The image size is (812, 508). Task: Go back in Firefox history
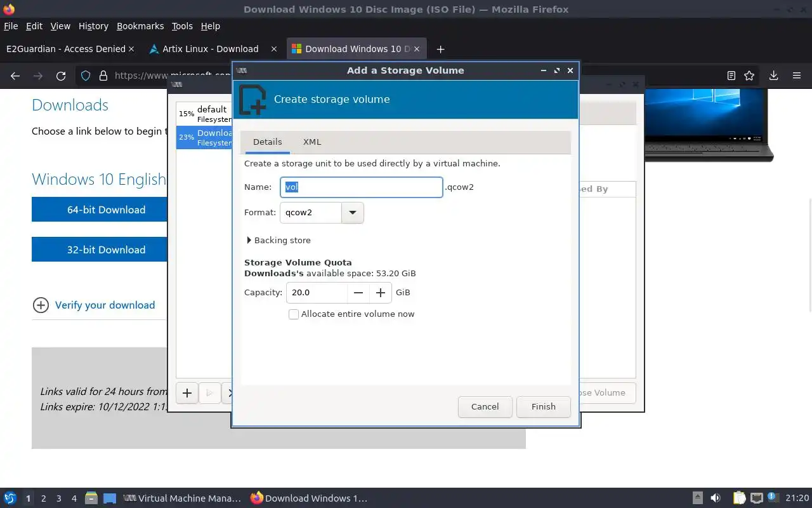point(15,76)
